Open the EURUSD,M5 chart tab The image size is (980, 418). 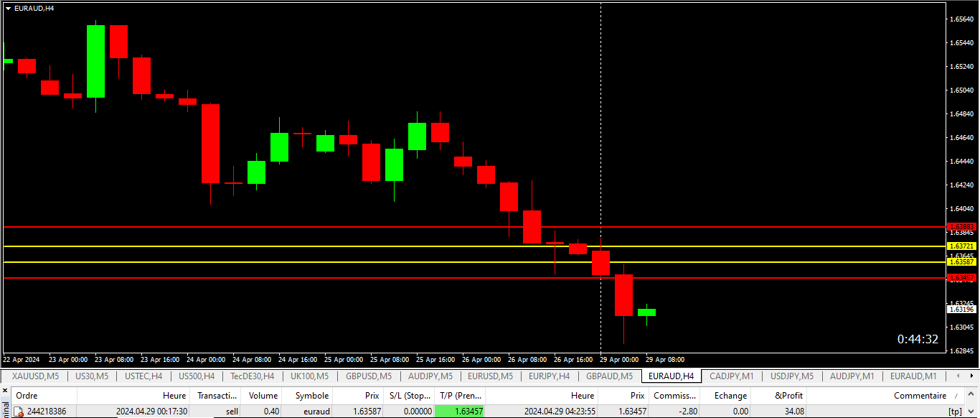[x=491, y=376]
